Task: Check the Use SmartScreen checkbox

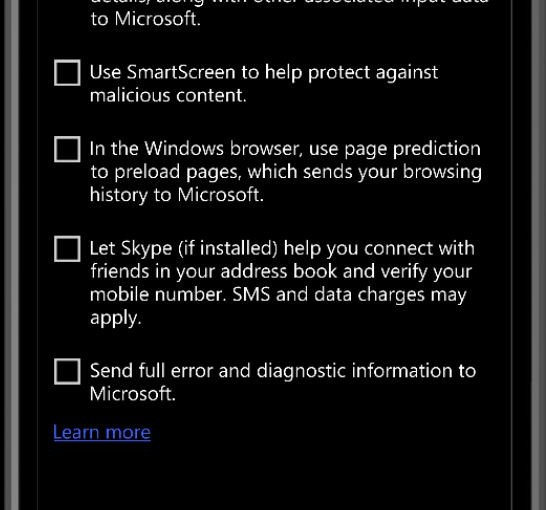Action: click(67, 73)
